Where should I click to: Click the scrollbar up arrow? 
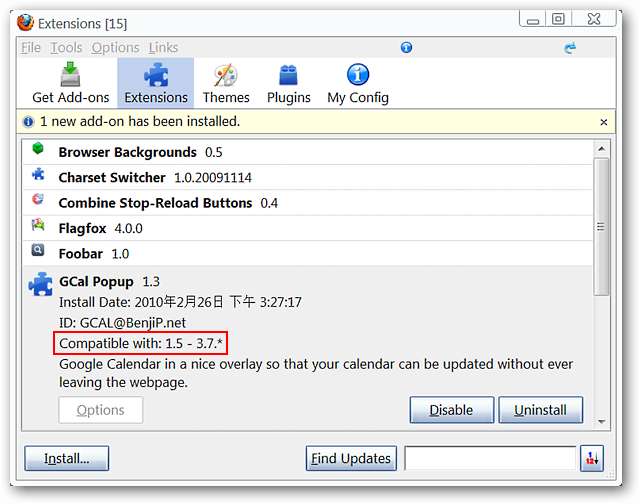coord(601,149)
